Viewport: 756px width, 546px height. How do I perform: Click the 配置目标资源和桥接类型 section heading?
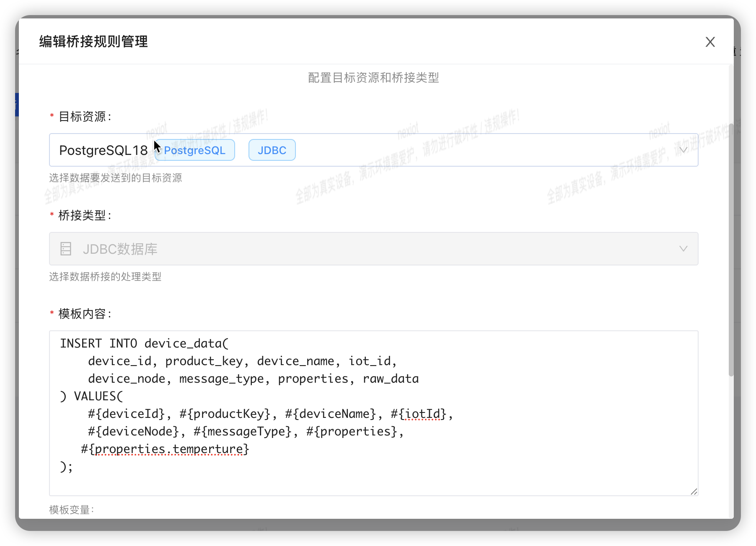373,77
